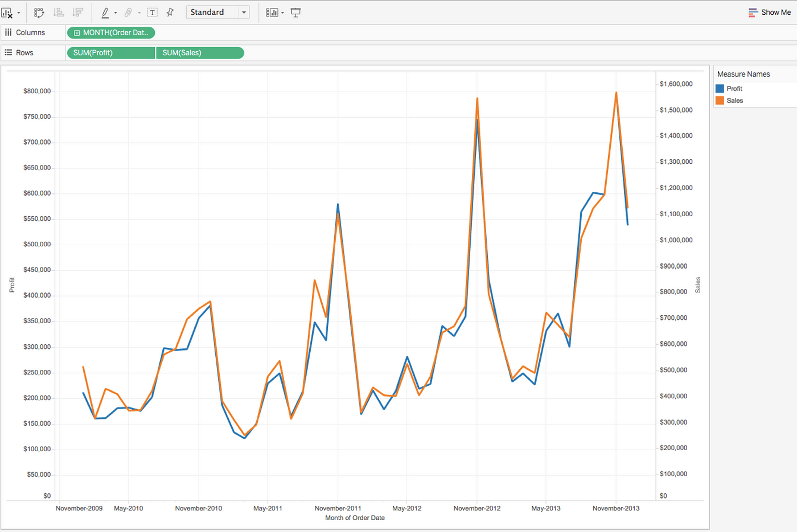
Task: Click the Show/Hide Cards icon
Action: 272,13
